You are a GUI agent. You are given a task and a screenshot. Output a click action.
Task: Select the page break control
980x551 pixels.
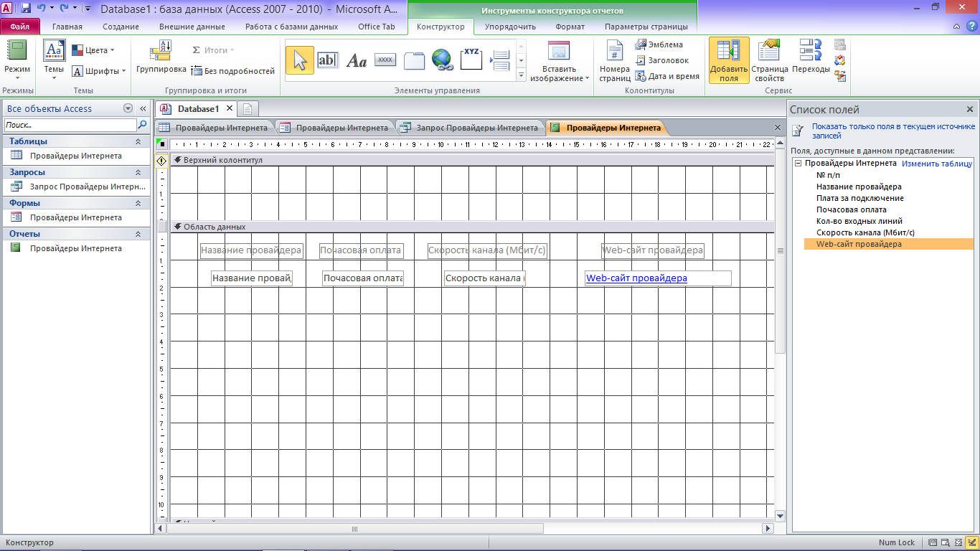tap(500, 60)
